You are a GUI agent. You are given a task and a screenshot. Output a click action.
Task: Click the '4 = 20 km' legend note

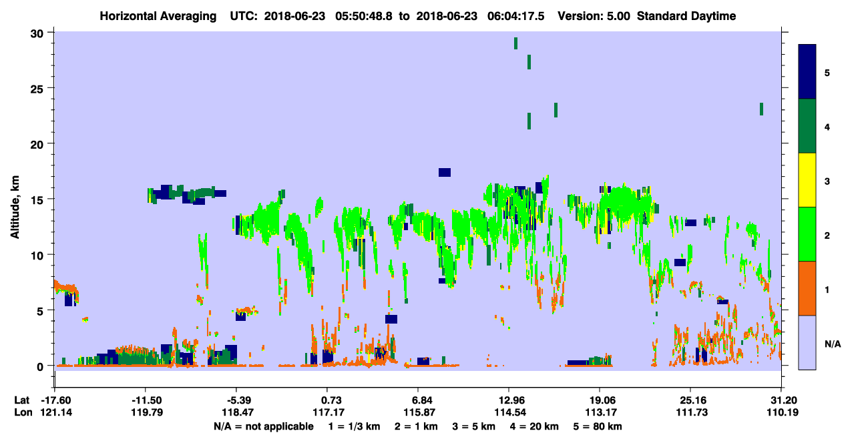point(535,426)
